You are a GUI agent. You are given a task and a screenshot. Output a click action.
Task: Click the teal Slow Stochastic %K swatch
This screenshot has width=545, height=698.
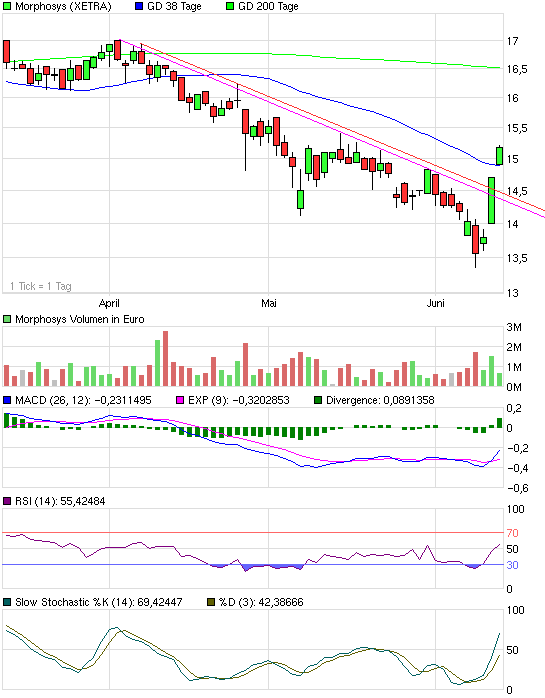pyautogui.click(x=7, y=602)
